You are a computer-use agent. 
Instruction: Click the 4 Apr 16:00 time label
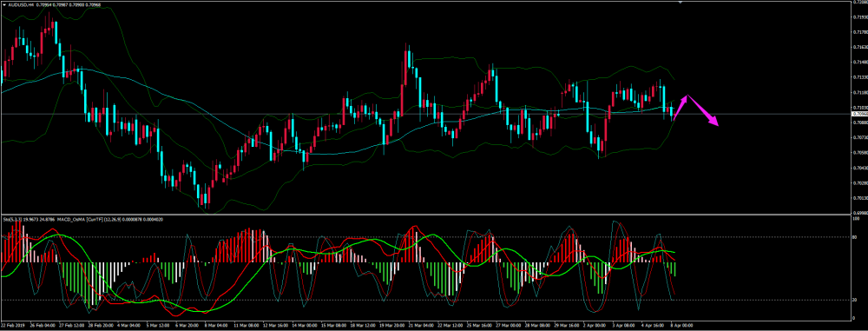click(x=654, y=326)
